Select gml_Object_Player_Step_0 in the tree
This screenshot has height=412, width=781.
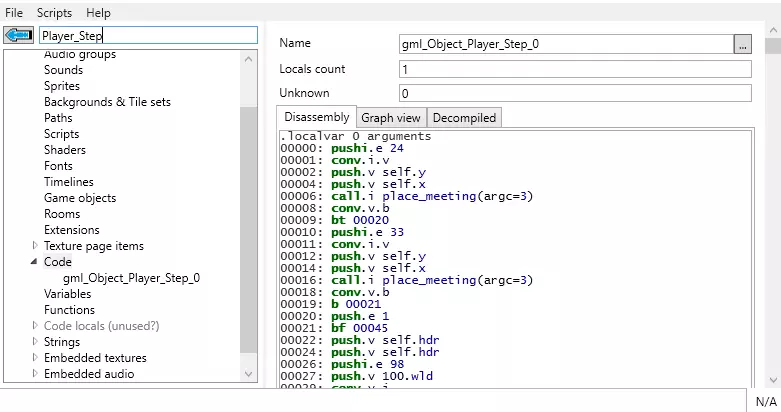(131, 278)
